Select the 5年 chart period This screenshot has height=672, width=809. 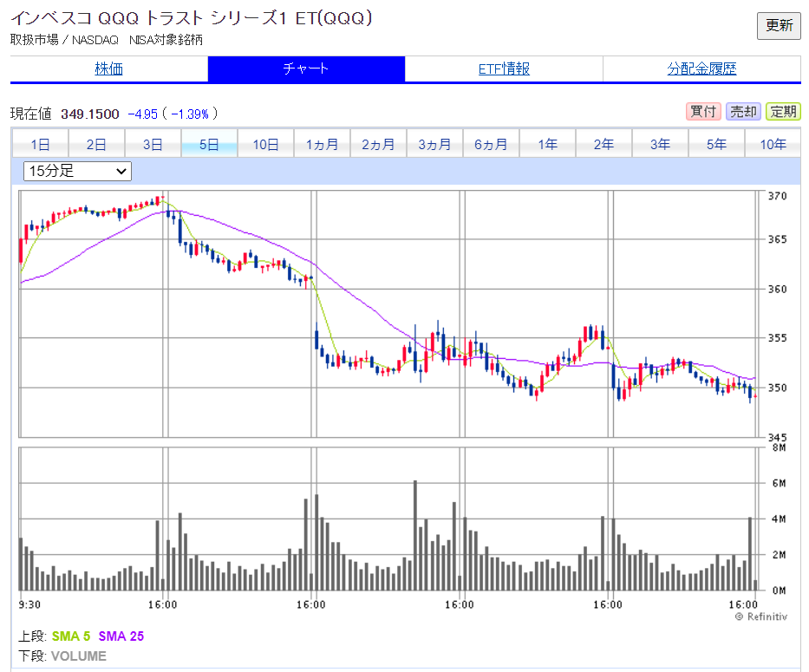tap(716, 144)
